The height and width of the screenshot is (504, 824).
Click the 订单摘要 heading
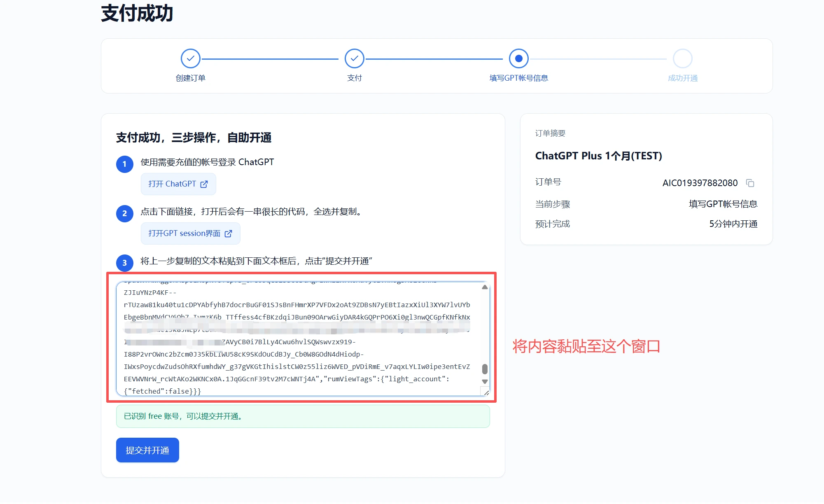pyautogui.click(x=550, y=133)
